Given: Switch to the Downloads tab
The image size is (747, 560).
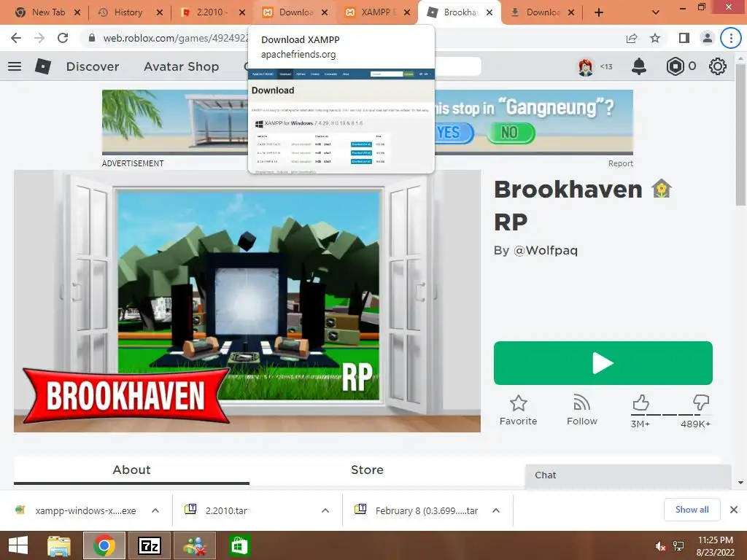Looking at the screenshot, I should pos(541,12).
